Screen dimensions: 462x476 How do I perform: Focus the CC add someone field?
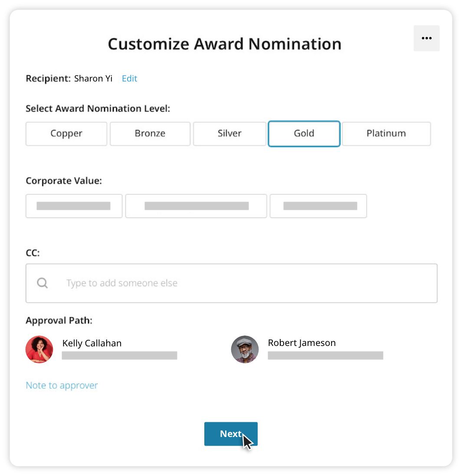pyautogui.click(x=243, y=283)
